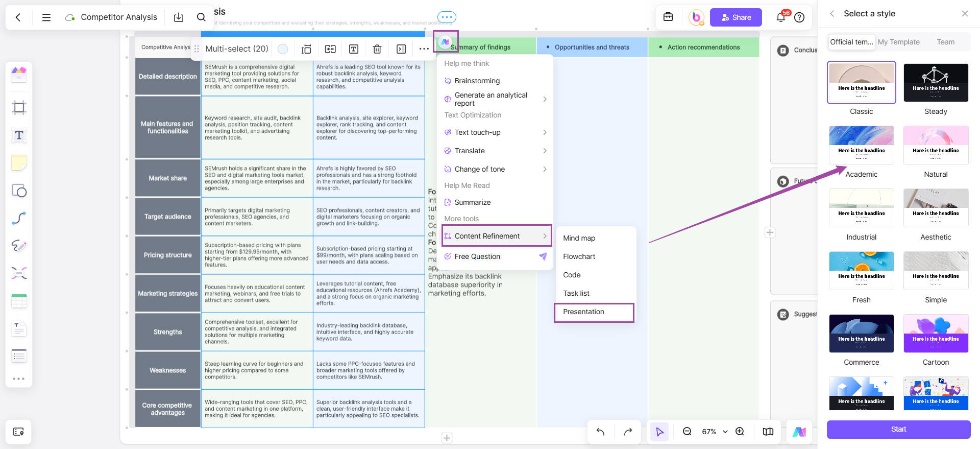The width and height of the screenshot is (980, 449).
Task: Close the Select a style panel
Action: pos(965,14)
